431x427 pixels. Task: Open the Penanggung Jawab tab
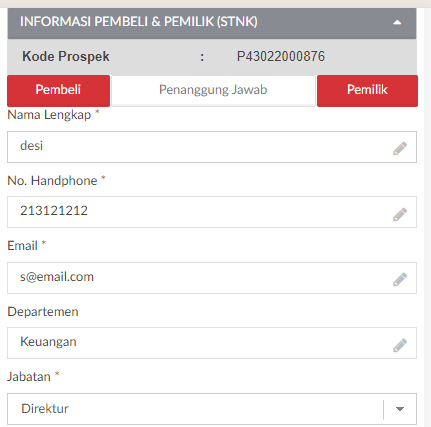[213, 90]
